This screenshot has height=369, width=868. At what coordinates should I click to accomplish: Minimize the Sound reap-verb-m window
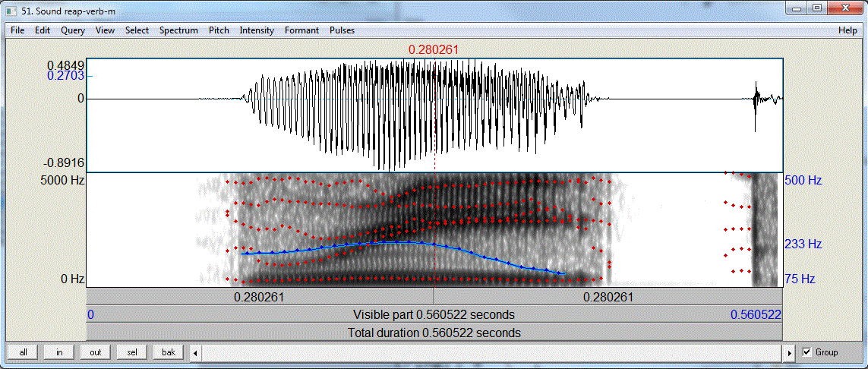pos(797,8)
